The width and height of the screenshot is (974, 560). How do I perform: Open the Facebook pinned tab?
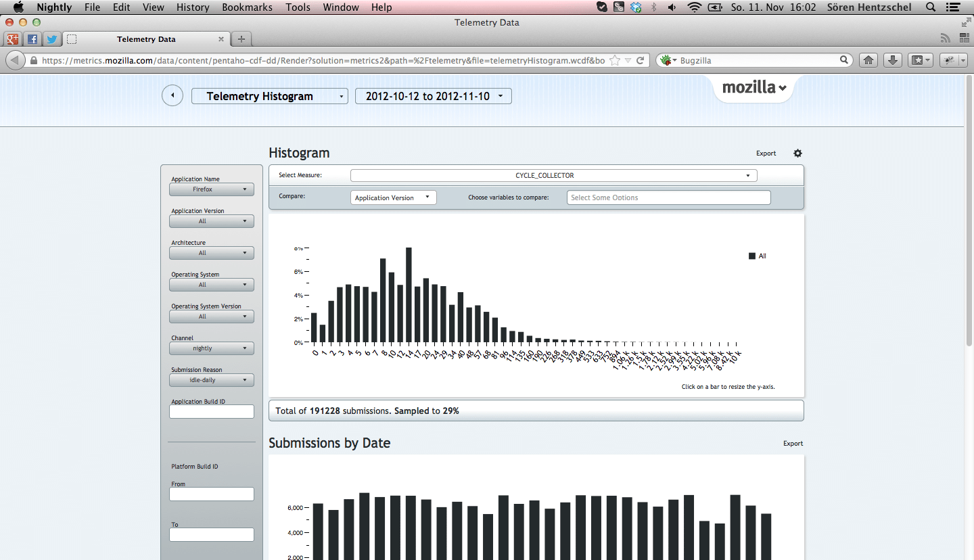point(32,39)
